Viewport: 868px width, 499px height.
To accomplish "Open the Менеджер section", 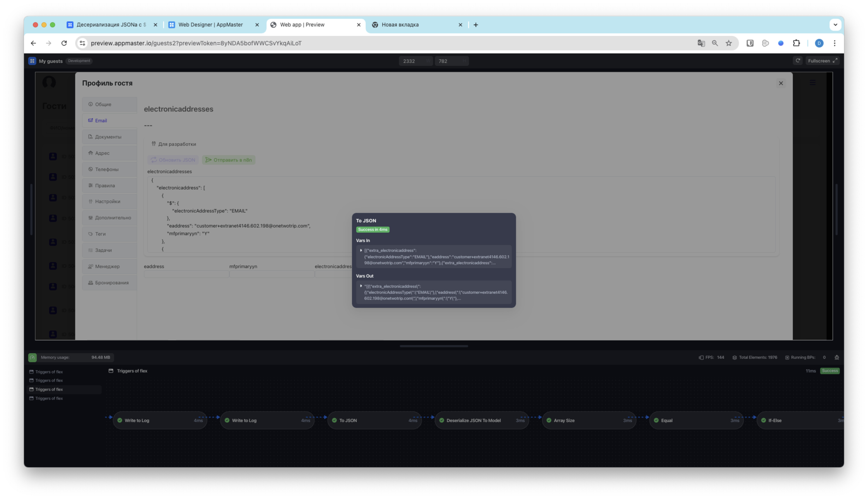I will tap(110, 266).
